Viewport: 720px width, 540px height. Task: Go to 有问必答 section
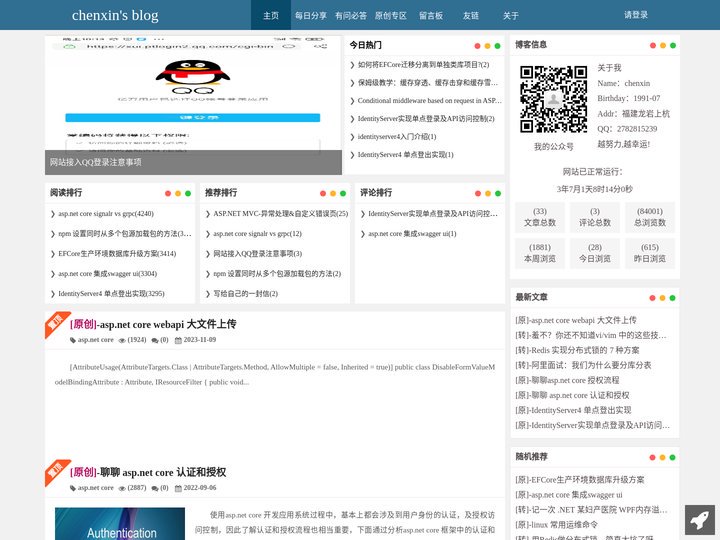[351, 15]
